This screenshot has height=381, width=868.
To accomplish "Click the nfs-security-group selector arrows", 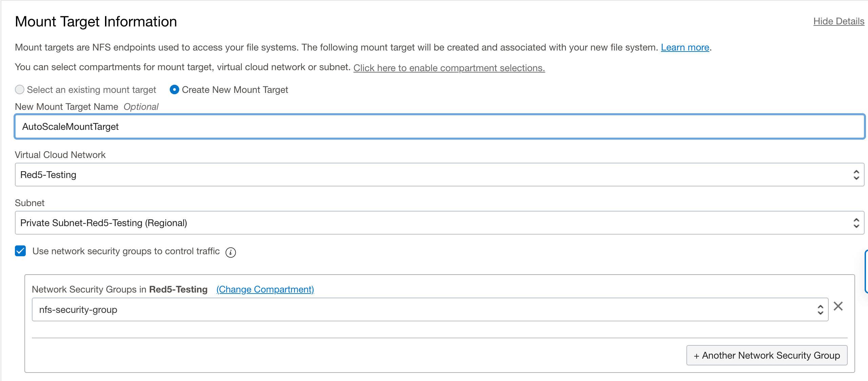I will (x=820, y=310).
